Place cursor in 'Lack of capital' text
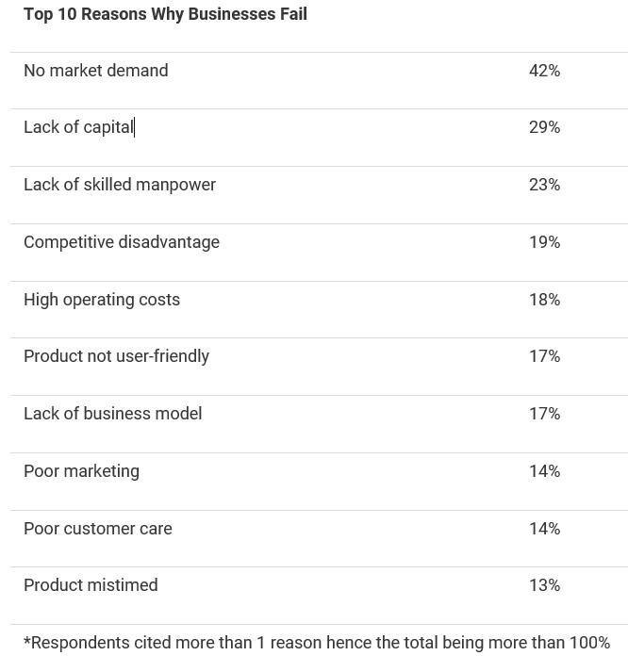 click(x=79, y=127)
